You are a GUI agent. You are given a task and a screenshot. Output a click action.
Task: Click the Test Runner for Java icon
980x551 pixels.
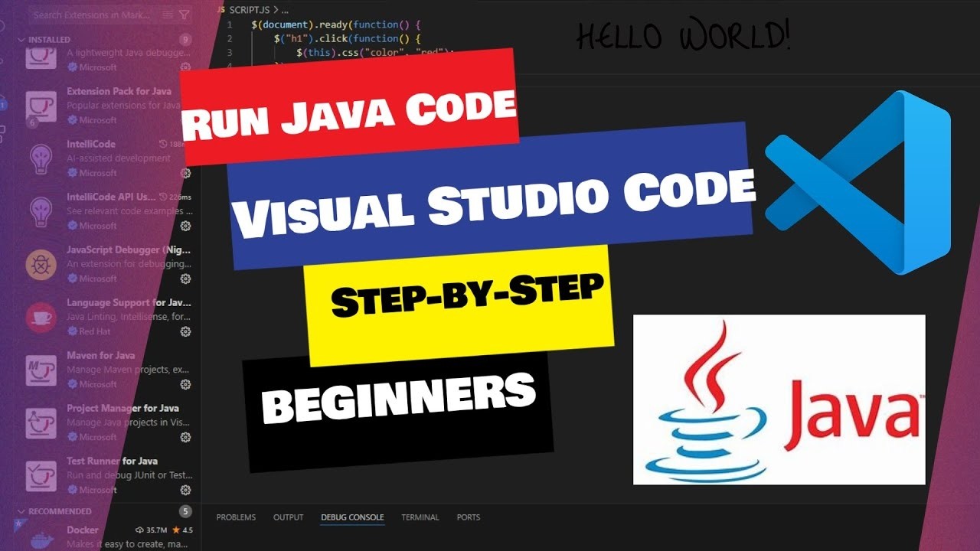(41, 476)
